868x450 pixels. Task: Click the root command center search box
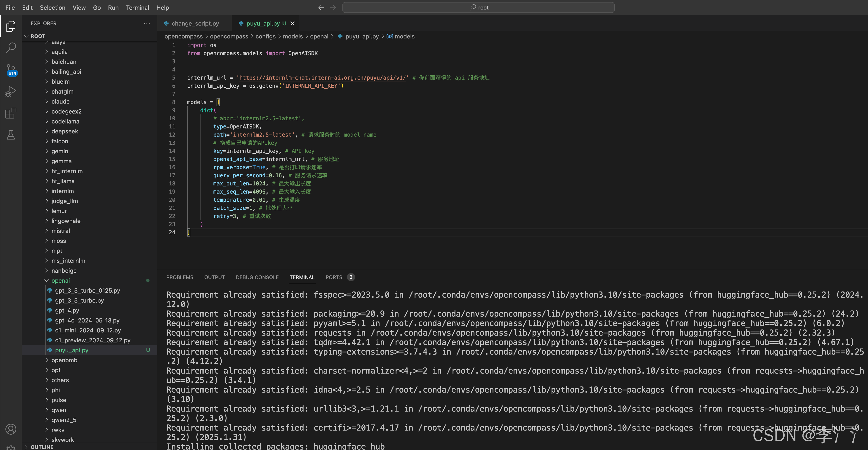[x=478, y=7]
